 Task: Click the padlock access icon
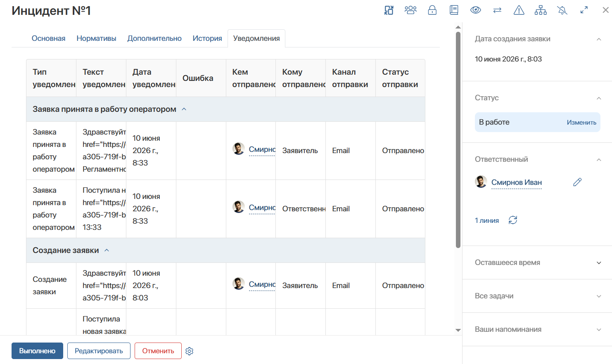432,10
